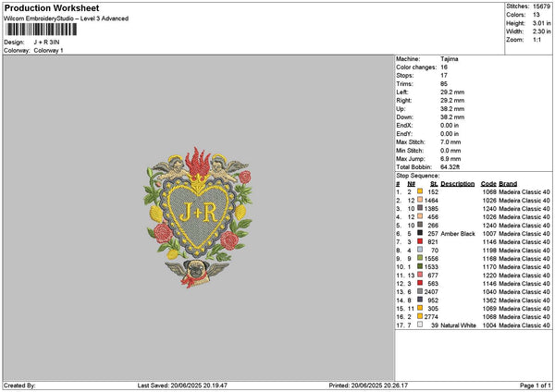Click the Stop Sequence section label

click(416, 174)
